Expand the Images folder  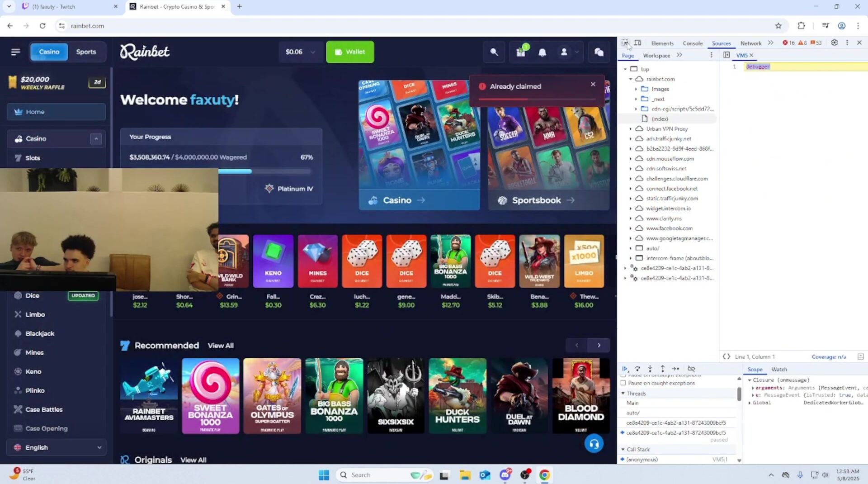(636, 89)
